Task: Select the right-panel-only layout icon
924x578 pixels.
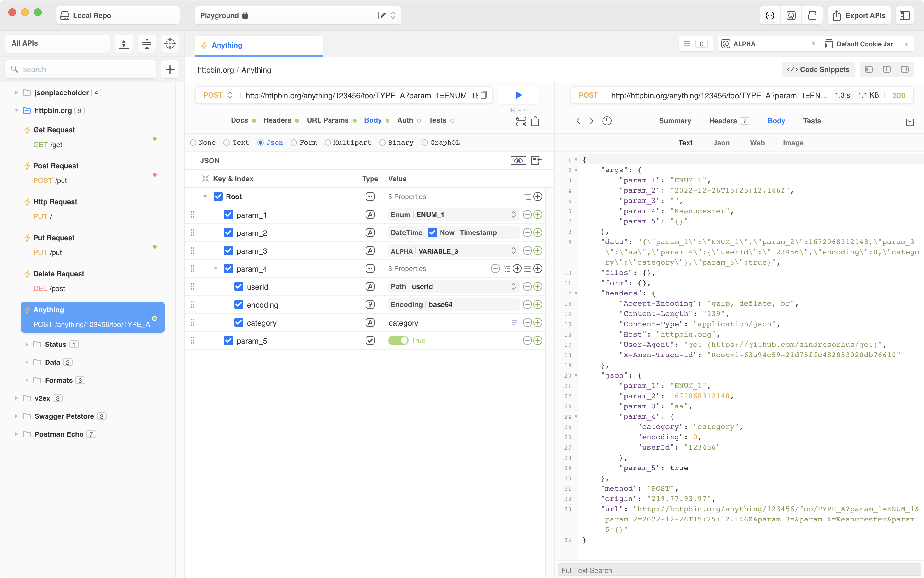Action: coord(904,69)
